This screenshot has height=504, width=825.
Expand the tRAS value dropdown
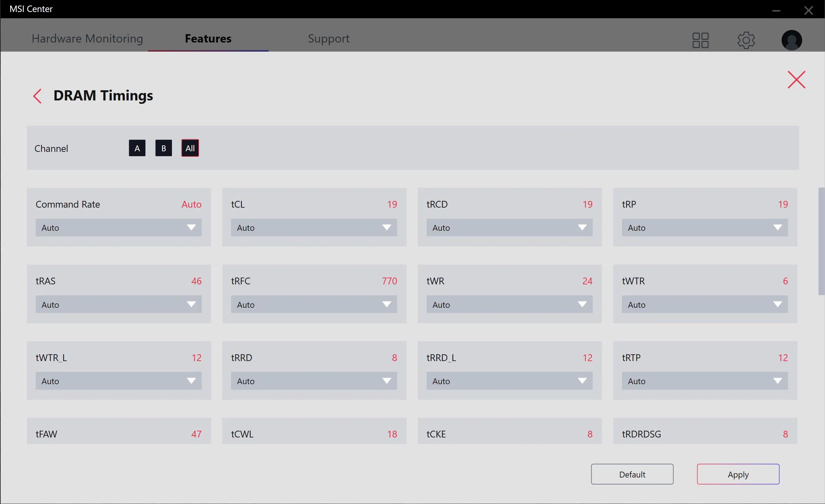pyautogui.click(x=119, y=304)
